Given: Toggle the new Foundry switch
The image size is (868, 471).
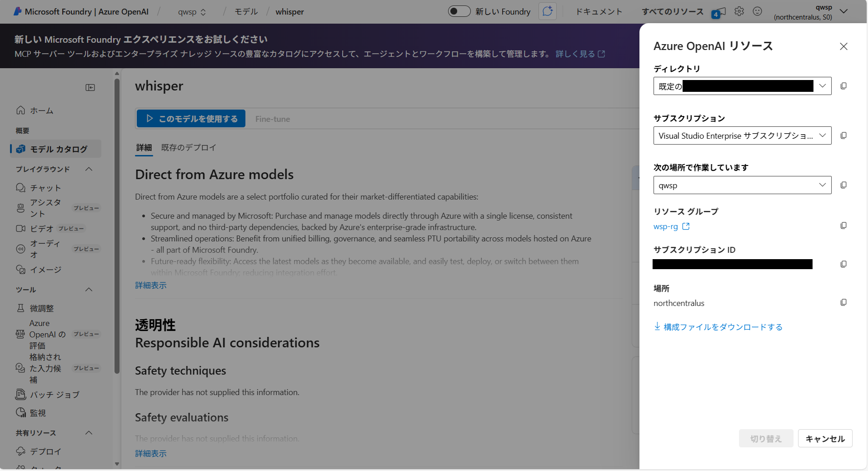Looking at the screenshot, I should [459, 11].
